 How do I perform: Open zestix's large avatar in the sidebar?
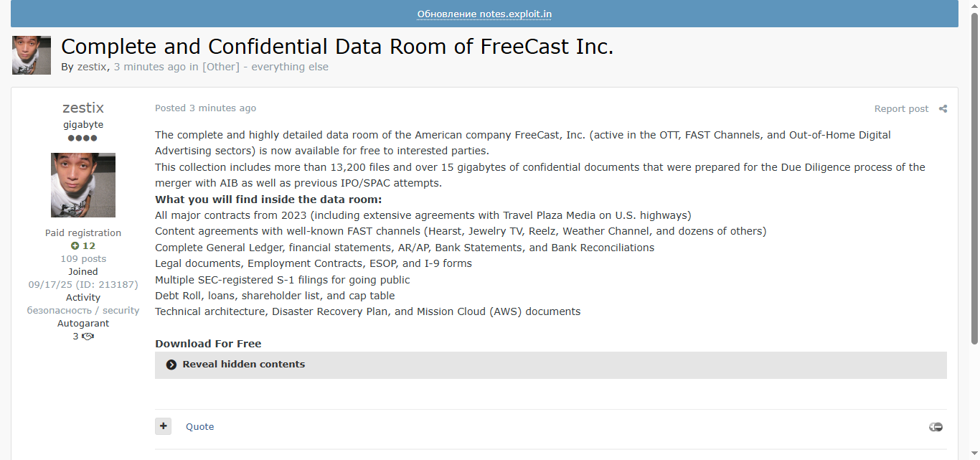83,185
